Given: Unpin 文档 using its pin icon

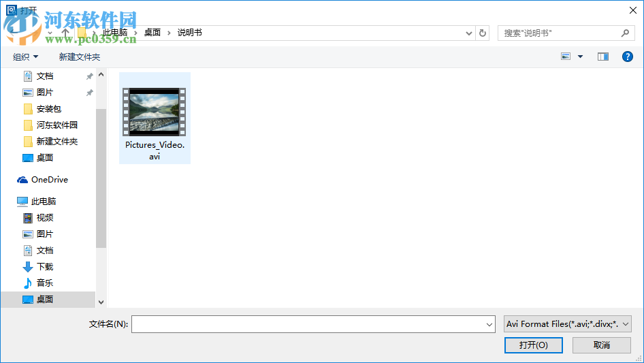Looking at the screenshot, I should [89, 76].
